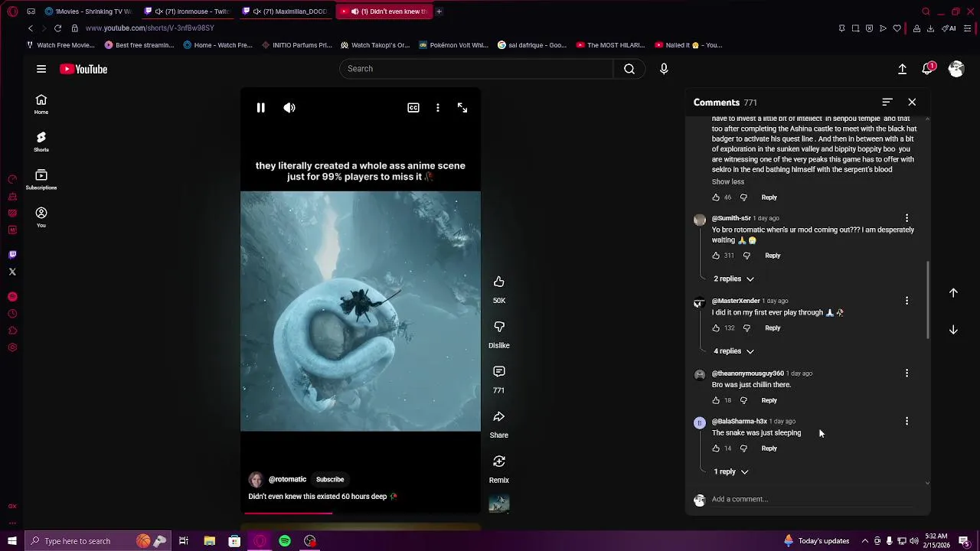
Task: Like @Sumith-s5r's comment with 311 likes
Action: 716,256
